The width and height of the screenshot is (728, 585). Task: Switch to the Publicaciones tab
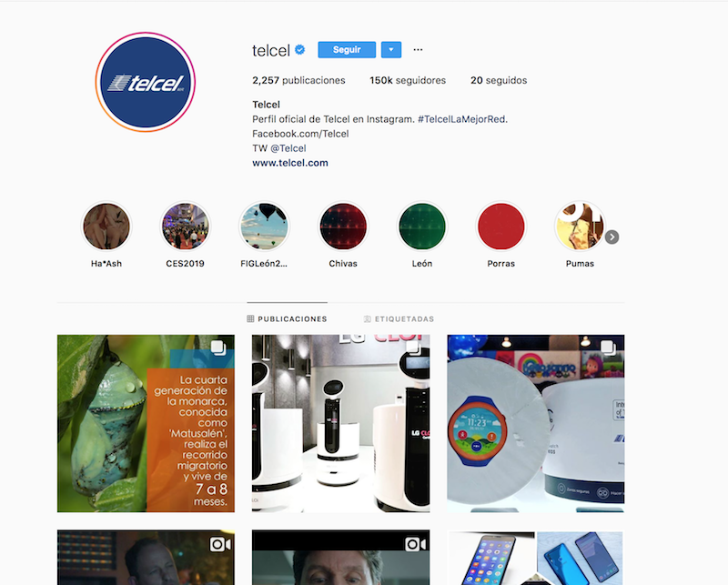point(287,319)
